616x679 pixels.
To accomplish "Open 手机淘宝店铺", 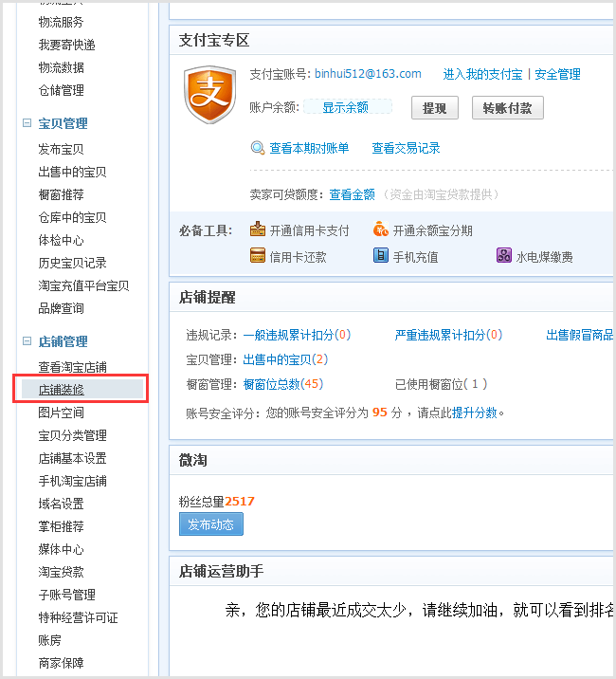I will click(x=72, y=481).
